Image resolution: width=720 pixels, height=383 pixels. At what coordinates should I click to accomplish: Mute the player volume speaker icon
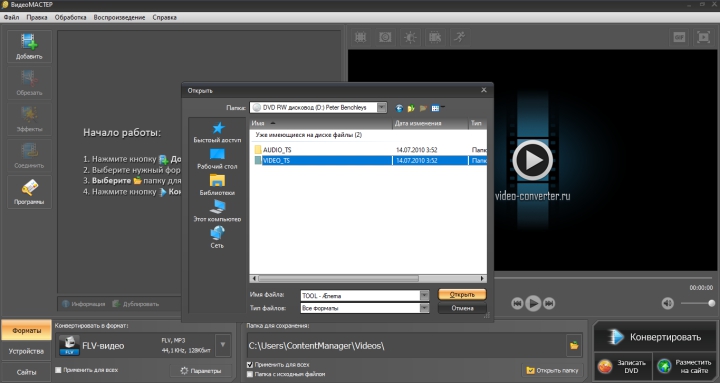pyautogui.click(x=668, y=303)
